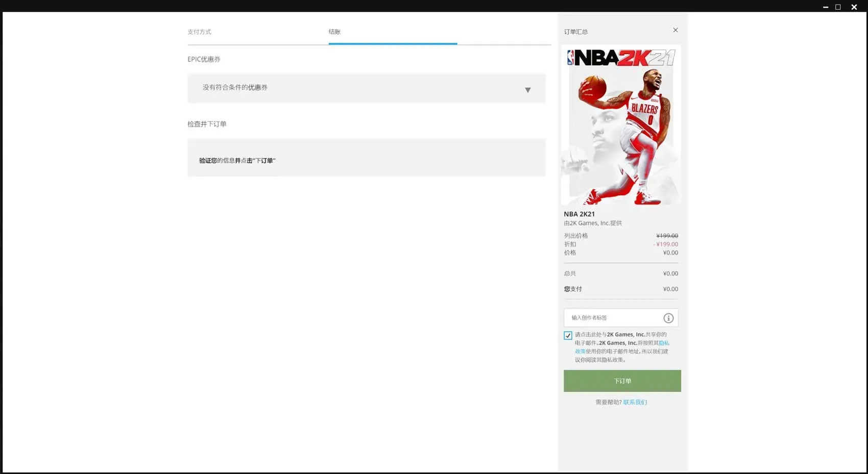Click the creator tag info icon
Image resolution: width=868 pixels, height=474 pixels.
click(668, 318)
